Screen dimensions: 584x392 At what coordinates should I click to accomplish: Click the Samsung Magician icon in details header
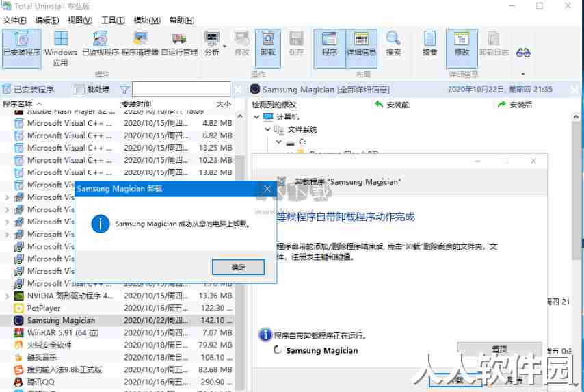255,90
